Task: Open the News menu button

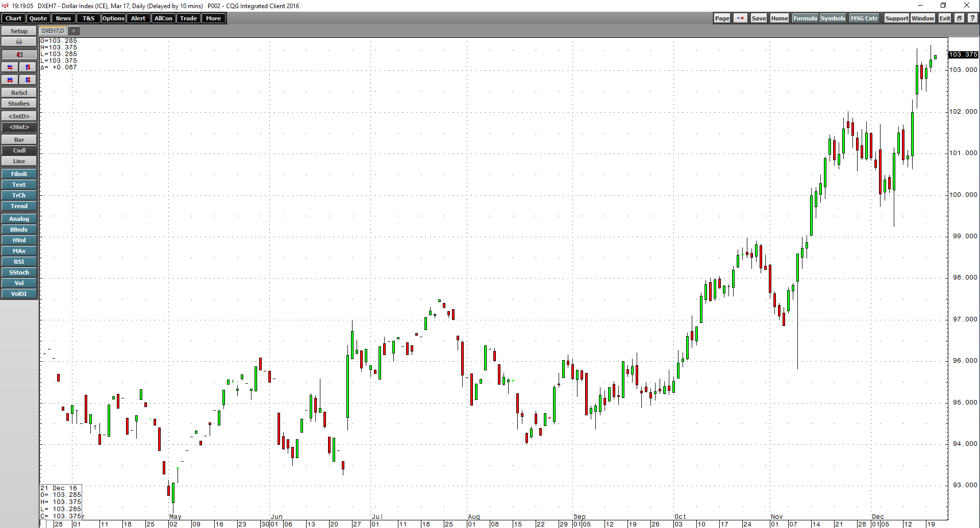Action: pos(63,18)
